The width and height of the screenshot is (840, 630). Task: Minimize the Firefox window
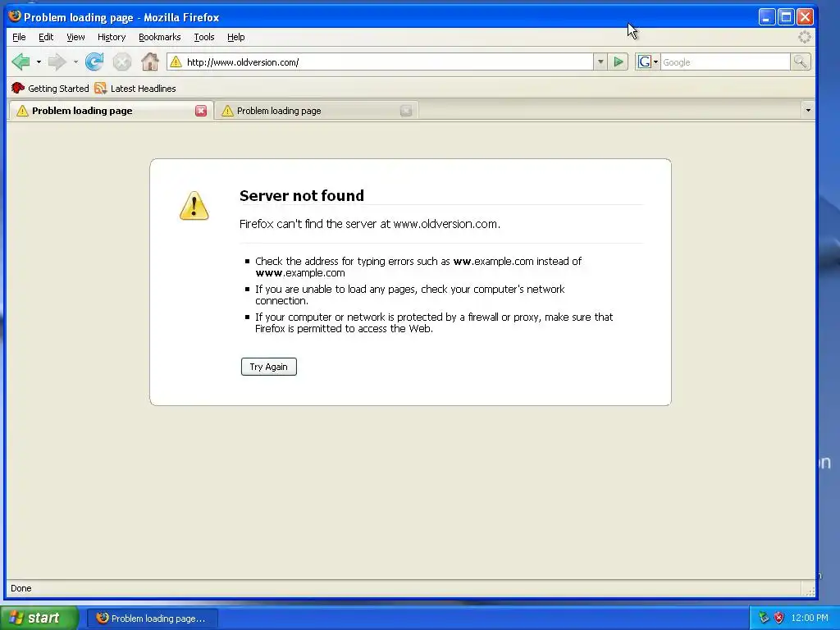767,17
